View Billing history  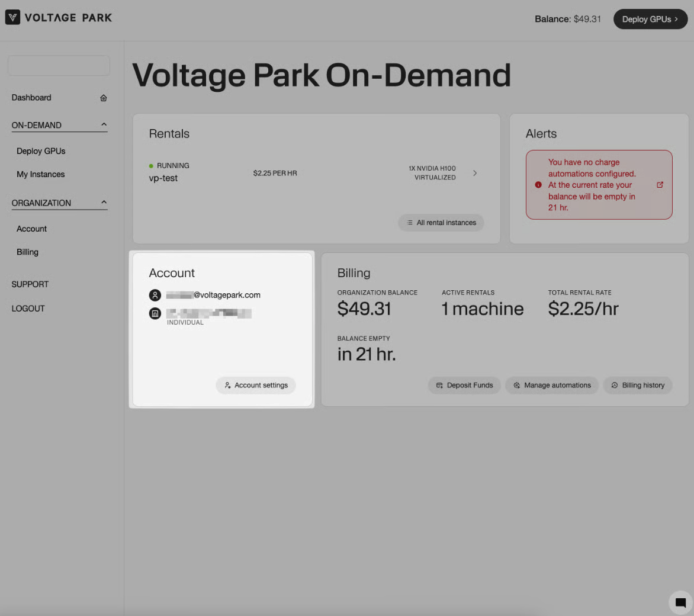click(638, 385)
